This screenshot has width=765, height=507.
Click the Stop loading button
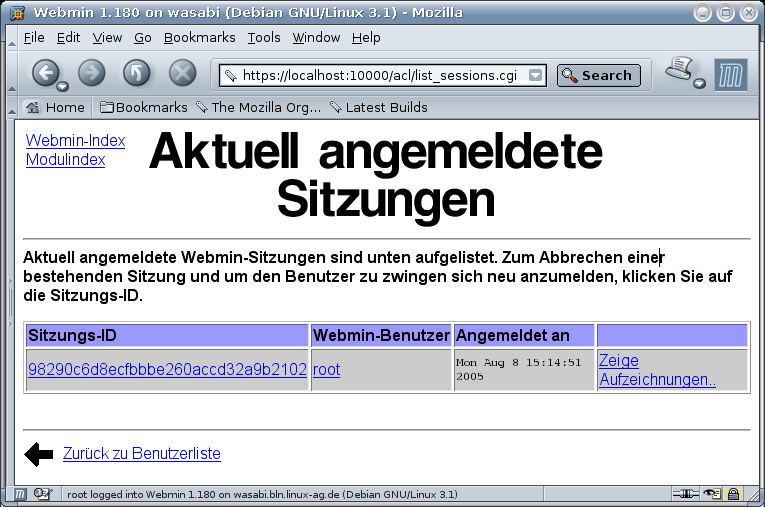(182, 73)
